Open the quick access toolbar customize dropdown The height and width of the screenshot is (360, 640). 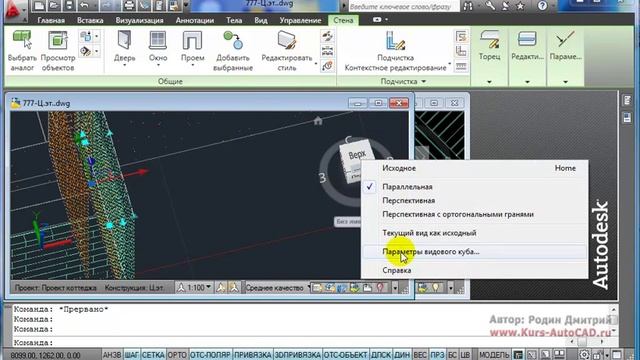coord(186,6)
